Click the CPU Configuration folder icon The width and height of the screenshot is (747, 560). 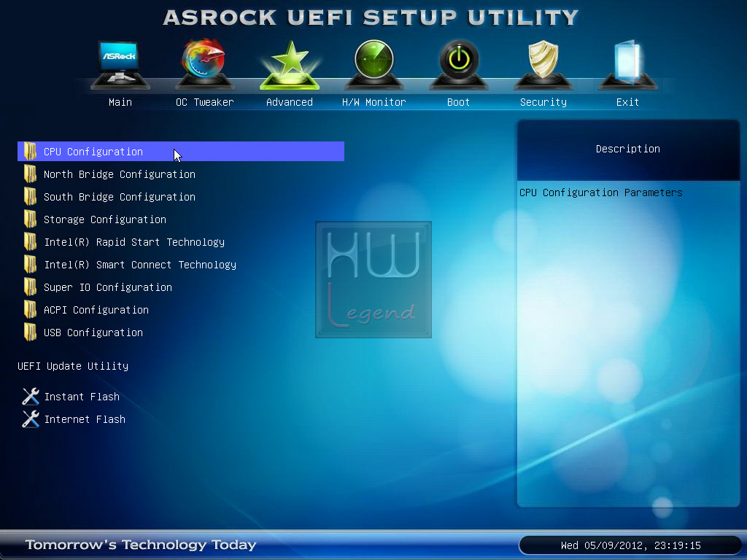30,152
